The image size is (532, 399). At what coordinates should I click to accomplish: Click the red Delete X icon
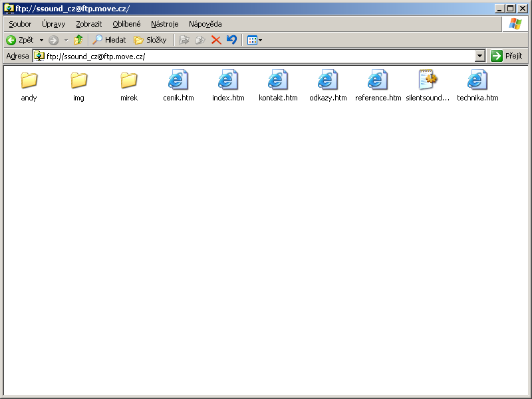[x=216, y=40]
